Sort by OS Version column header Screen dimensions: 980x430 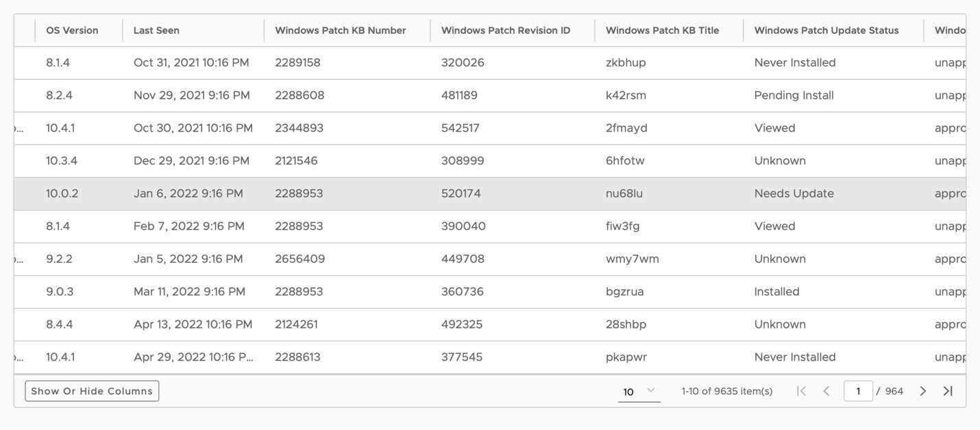[x=72, y=30]
